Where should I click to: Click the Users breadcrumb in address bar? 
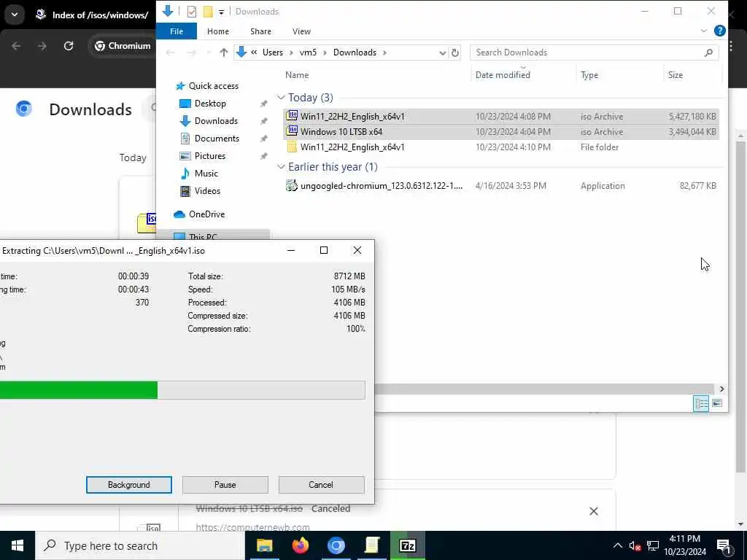(x=273, y=52)
